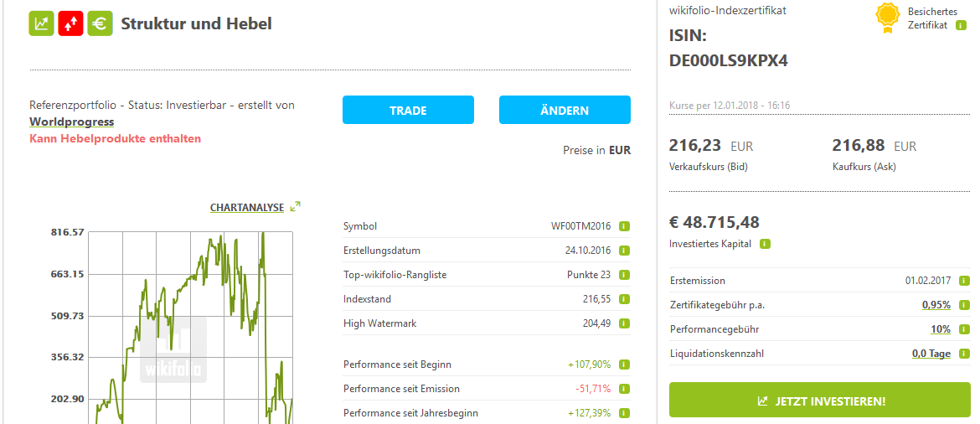Viewport: 980px width, 424px height.
Task: Click the 10% Performancegebühr link
Action: [x=940, y=329]
